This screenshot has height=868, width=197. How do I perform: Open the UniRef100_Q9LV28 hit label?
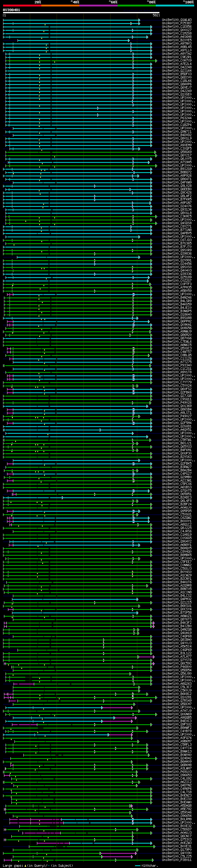177,186
